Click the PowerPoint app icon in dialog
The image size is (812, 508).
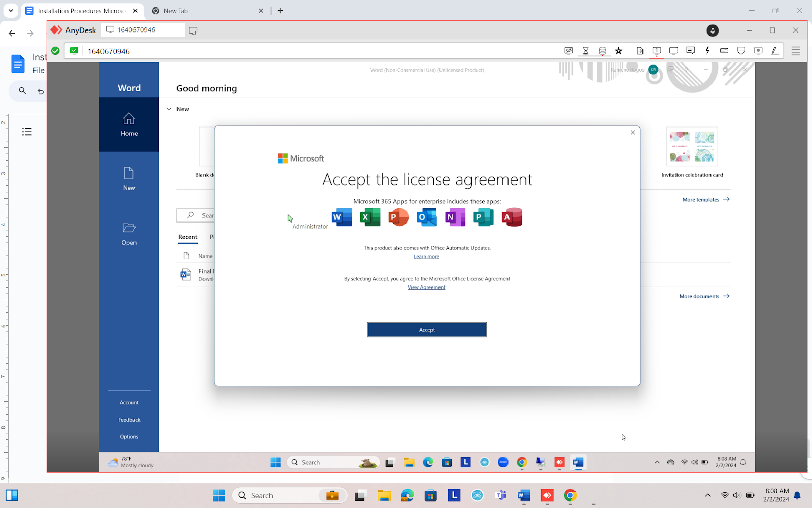coord(398,217)
